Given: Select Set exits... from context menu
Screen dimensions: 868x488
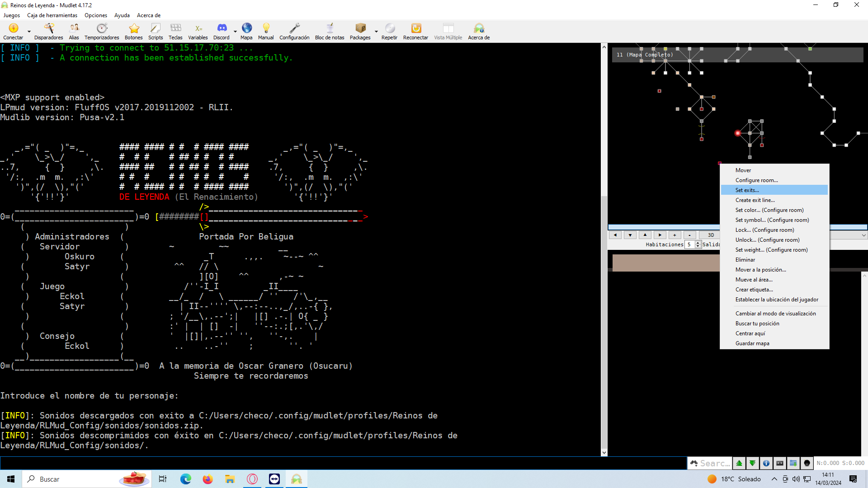Looking at the screenshot, I should [x=774, y=190].
